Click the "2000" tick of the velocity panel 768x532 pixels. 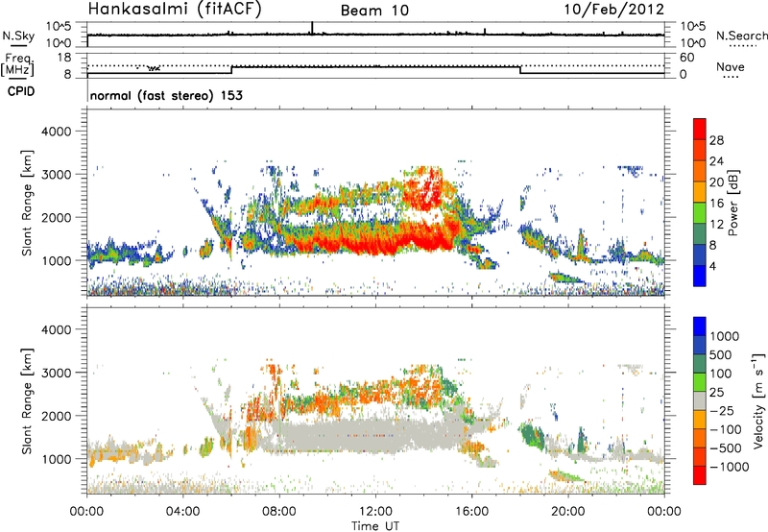56,416
